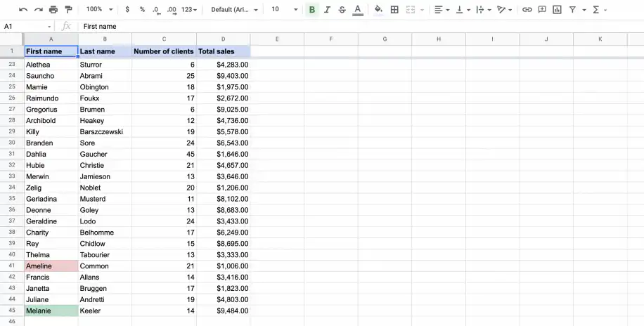Format the cell as percent
644x326 pixels.
pos(142,9)
